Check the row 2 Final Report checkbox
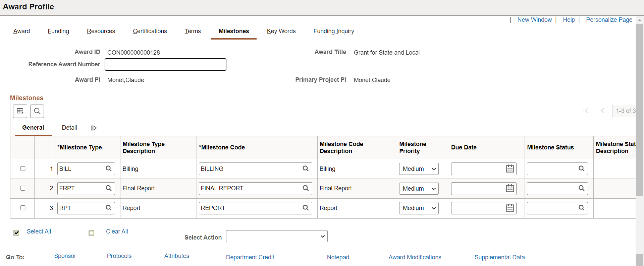 [x=23, y=188]
